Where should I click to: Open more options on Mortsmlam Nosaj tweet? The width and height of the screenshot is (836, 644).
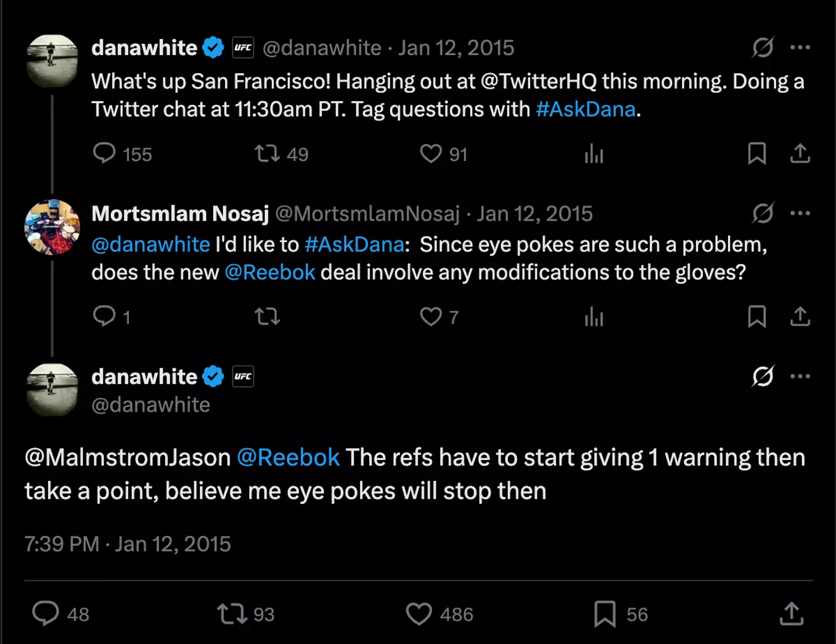click(800, 213)
